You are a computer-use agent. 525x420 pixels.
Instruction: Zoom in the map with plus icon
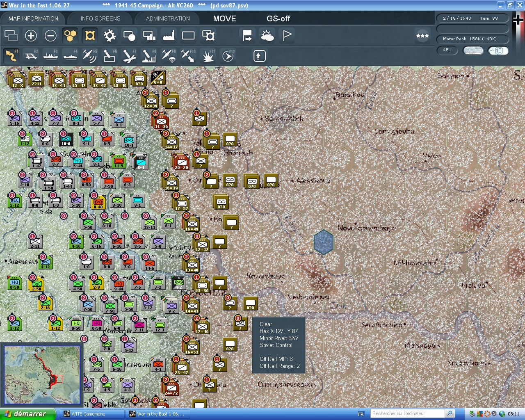coord(31,36)
